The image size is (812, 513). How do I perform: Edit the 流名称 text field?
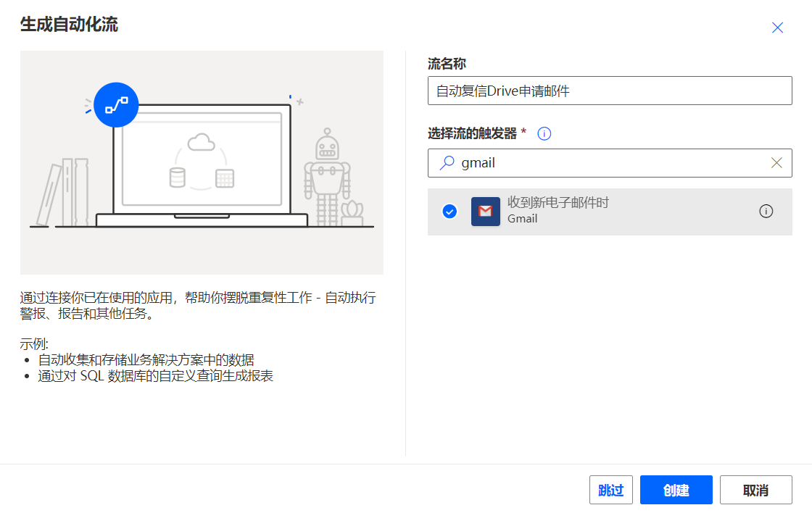(x=610, y=91)
